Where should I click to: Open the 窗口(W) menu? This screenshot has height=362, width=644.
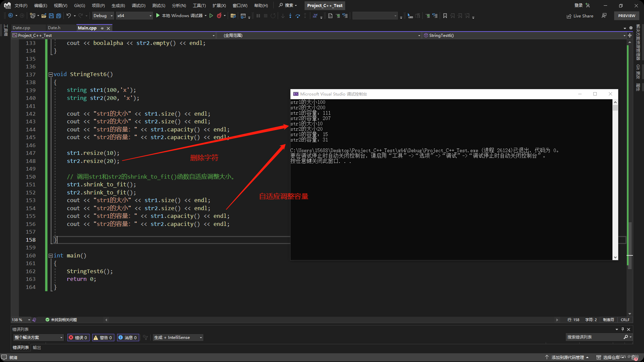(x=240, y=5)
